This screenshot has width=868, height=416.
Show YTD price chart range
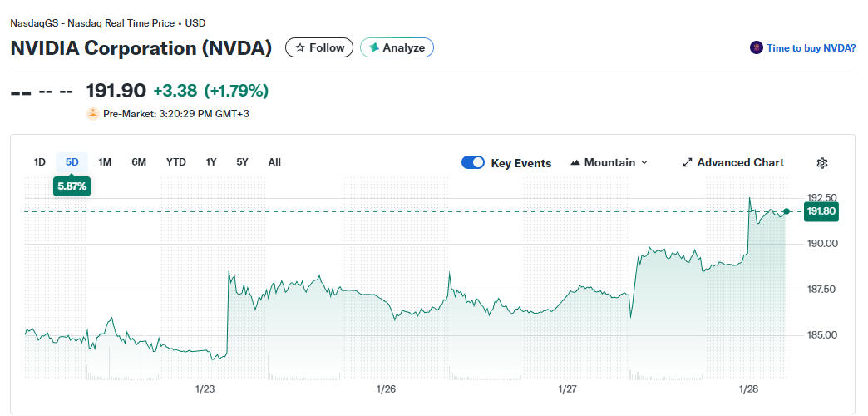pyautogui.click(x=175, y=162)
